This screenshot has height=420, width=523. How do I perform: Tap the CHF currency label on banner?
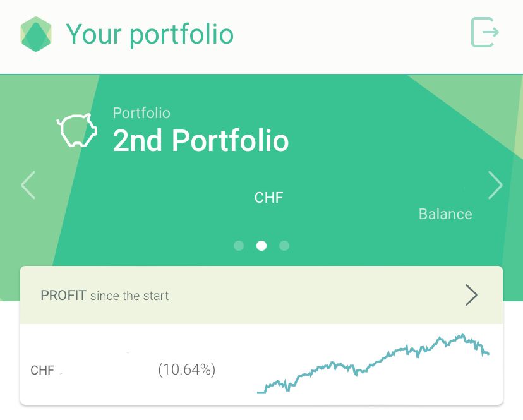pyautogui.click(x=269, y=198)
